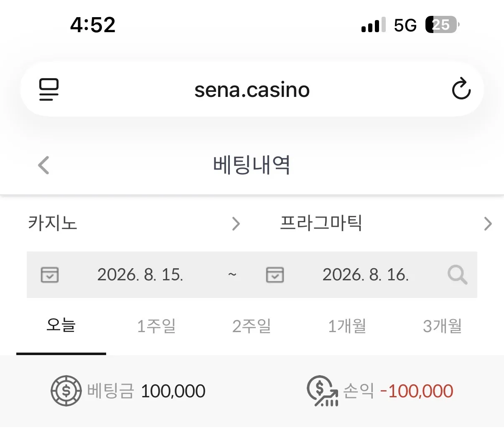Edit the end date 2026. 8. 16.

pos(366,275)
